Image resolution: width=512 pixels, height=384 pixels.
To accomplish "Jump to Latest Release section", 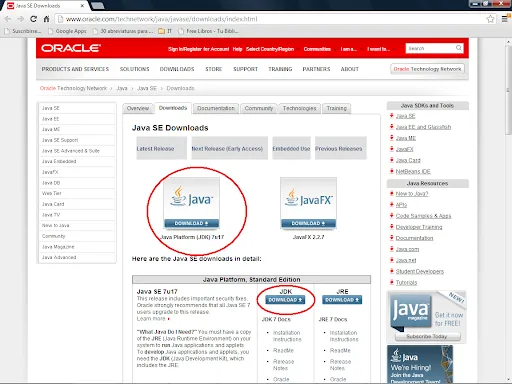I will coord(161,148).
